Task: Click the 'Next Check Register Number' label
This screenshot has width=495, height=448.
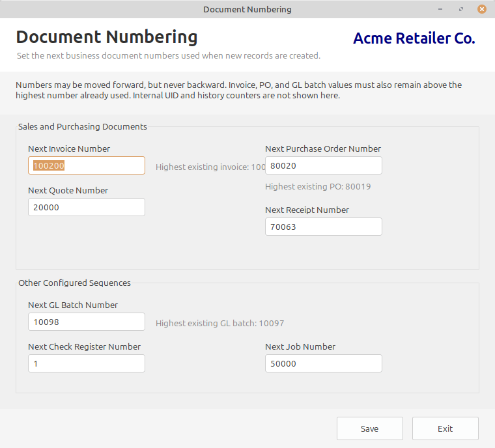Action: coord(84,346)
